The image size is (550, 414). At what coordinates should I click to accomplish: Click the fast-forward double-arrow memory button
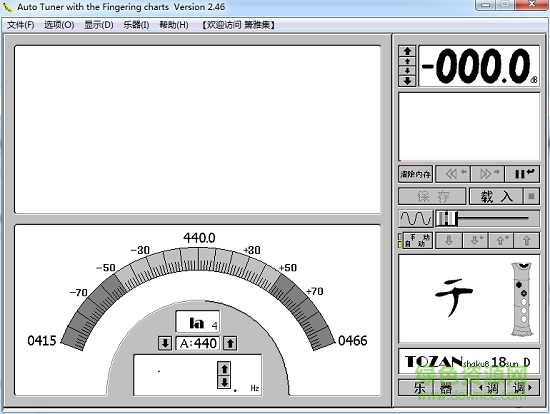pyautogui.click(x=488, y=174)
